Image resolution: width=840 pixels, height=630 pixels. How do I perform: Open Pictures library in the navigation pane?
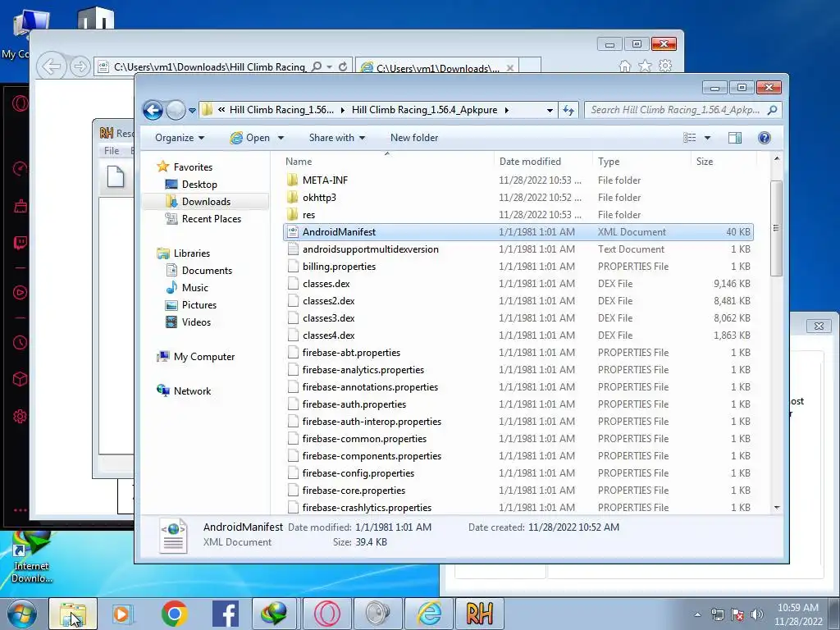click(x=199, y=305)
